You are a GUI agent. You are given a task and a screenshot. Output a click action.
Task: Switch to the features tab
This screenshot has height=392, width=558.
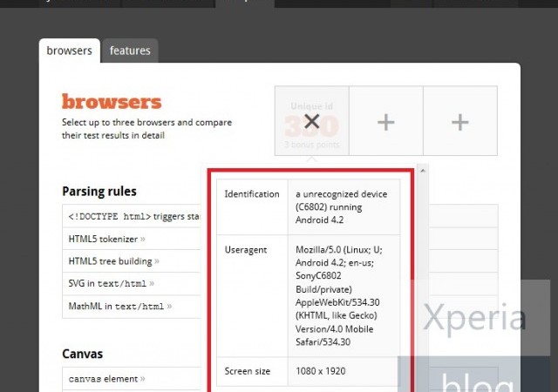click(130, 51)
